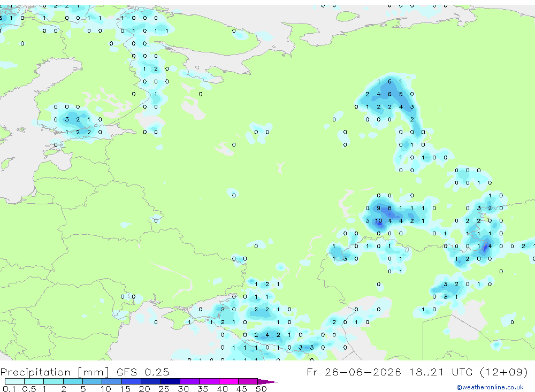Click the 8 mm precipitation value

[389, 208]
